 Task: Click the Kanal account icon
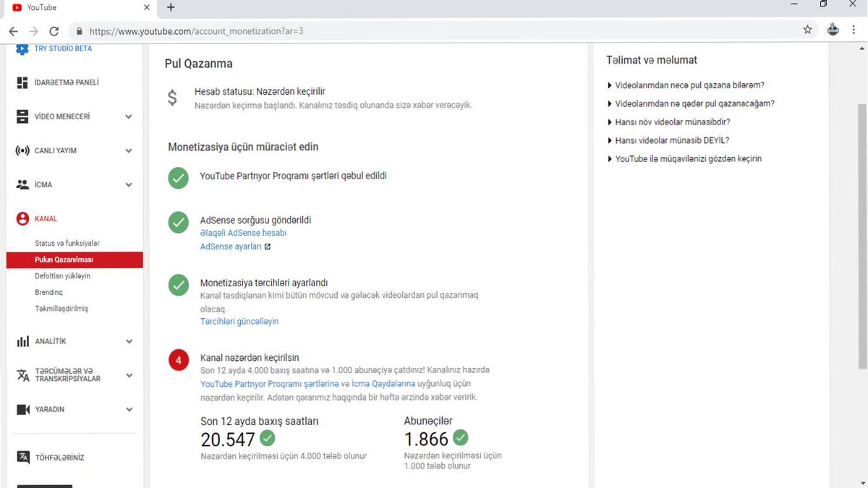(x=22, y=218)
